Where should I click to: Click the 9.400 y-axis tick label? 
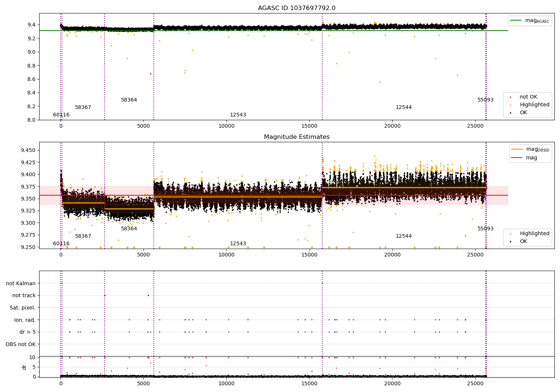point(28,175)
